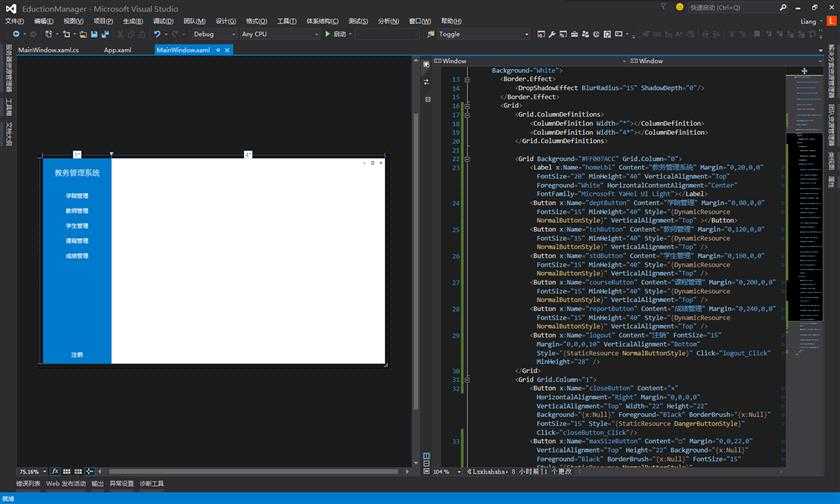The image size is (840, 504).
Task: Click close button of designed window preview
Action: tap(381, 163)
